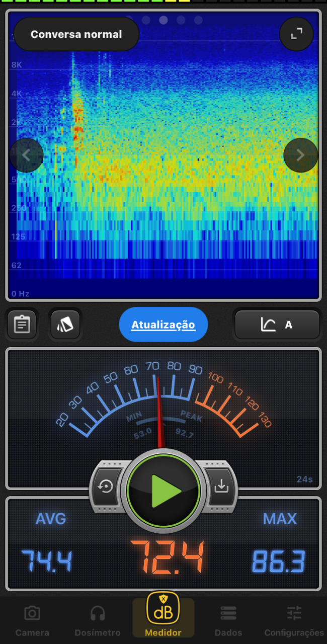The image size is (327, 644).
Task: Go to the previous graph with the left arrow
Action: point(26,155)
